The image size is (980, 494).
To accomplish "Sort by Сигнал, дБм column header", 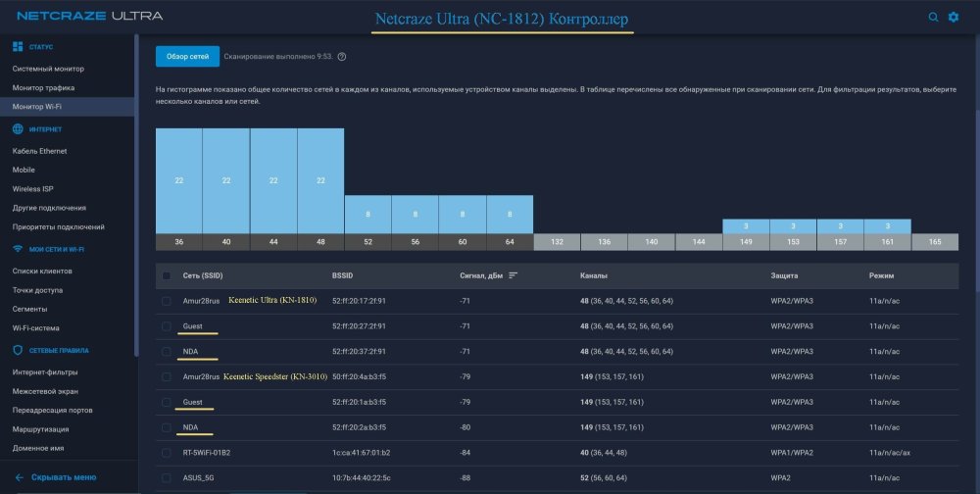I will 482,275.
